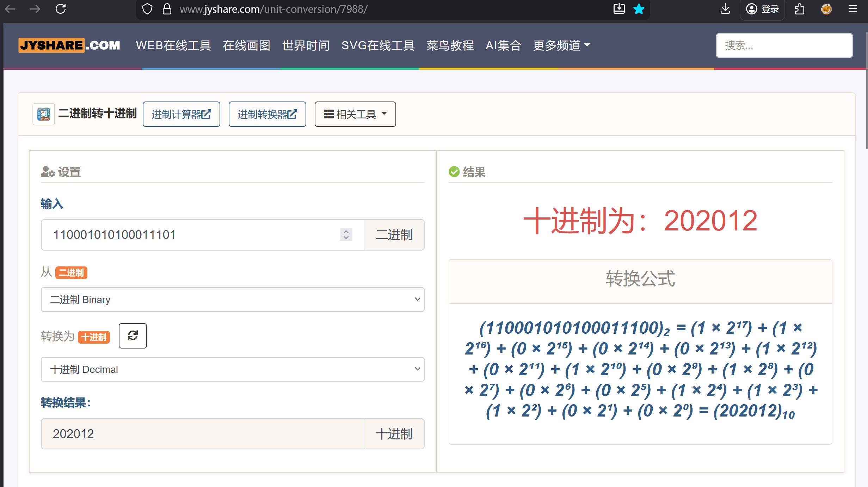868x487 pixels.
Task: Swap conversion direction with refresh button
Action: coord(133,336)
